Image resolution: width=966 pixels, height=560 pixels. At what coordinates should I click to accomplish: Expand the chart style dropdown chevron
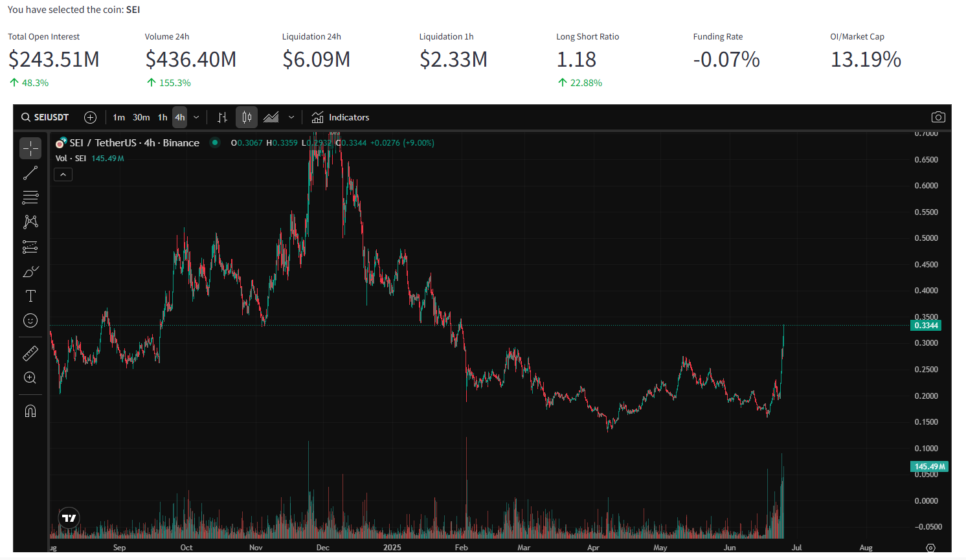[291, 117]
